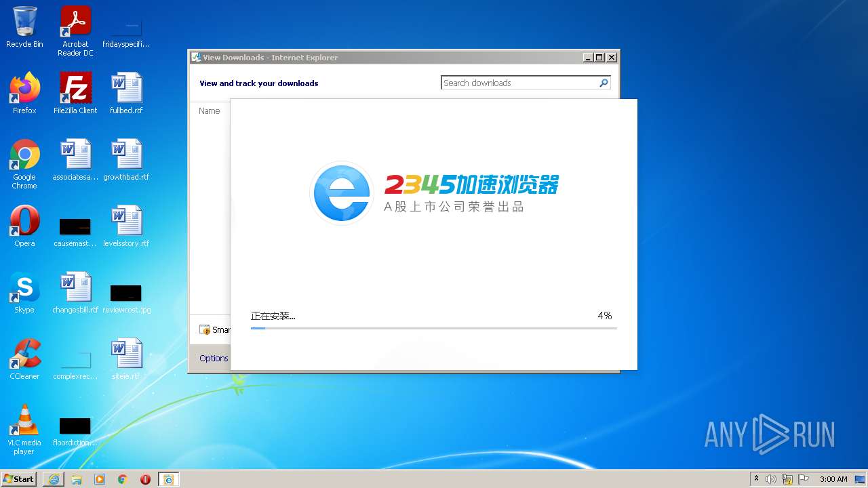Open Opera from the taskbar
868x488 pixels.
(x=145, y=479)
